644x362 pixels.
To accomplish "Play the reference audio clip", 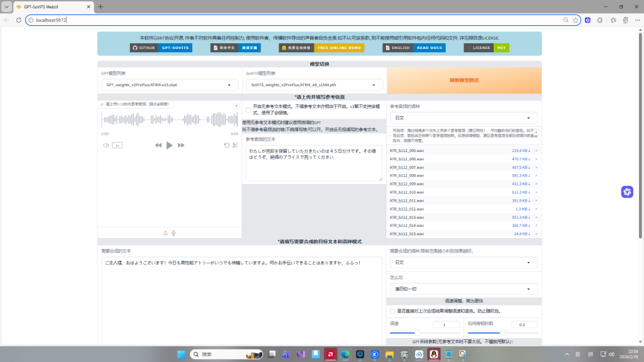I will (169, 145).
